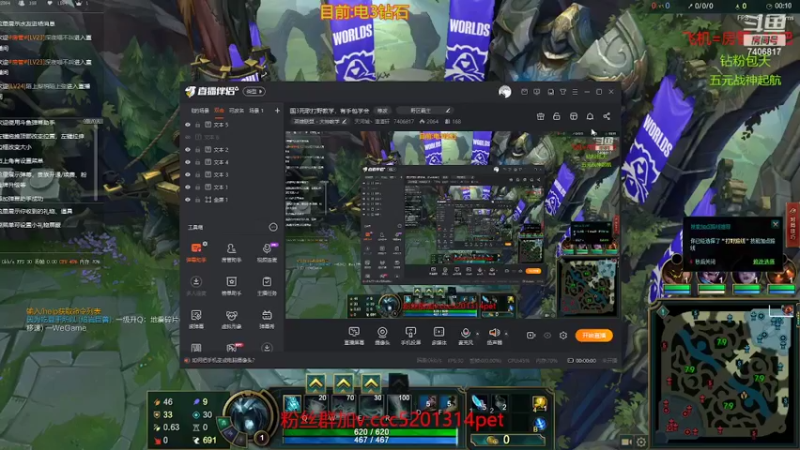Screen dimensions: 800x450
Task: Click game settings gear near minimap
Action: (x=641, y=442)
